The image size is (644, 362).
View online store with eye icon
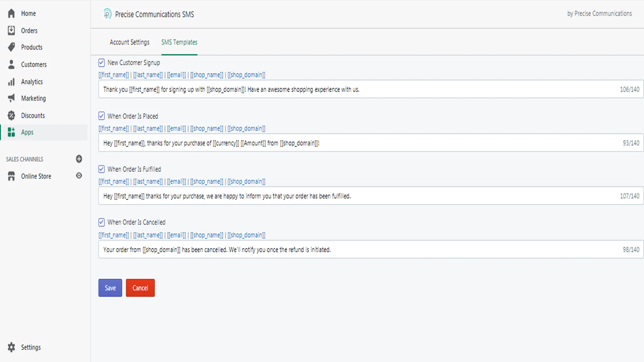79,176
